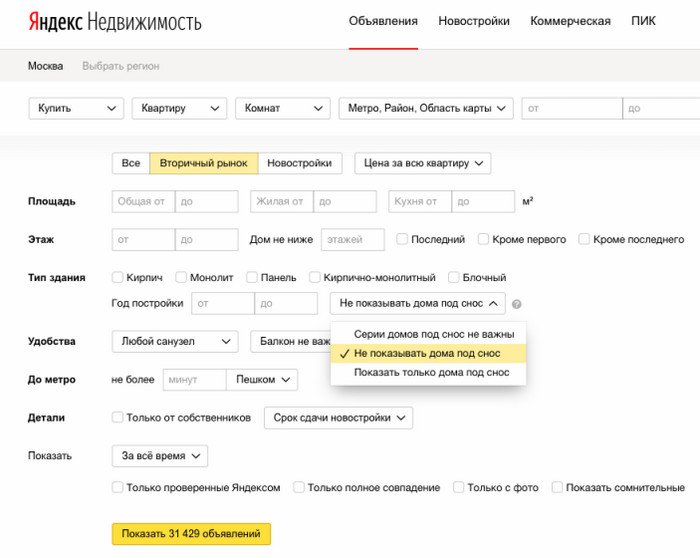The width and height of the screenshot is (700, 558).
Task: Click the Выбрать регион link
Action: coord(121,66)
